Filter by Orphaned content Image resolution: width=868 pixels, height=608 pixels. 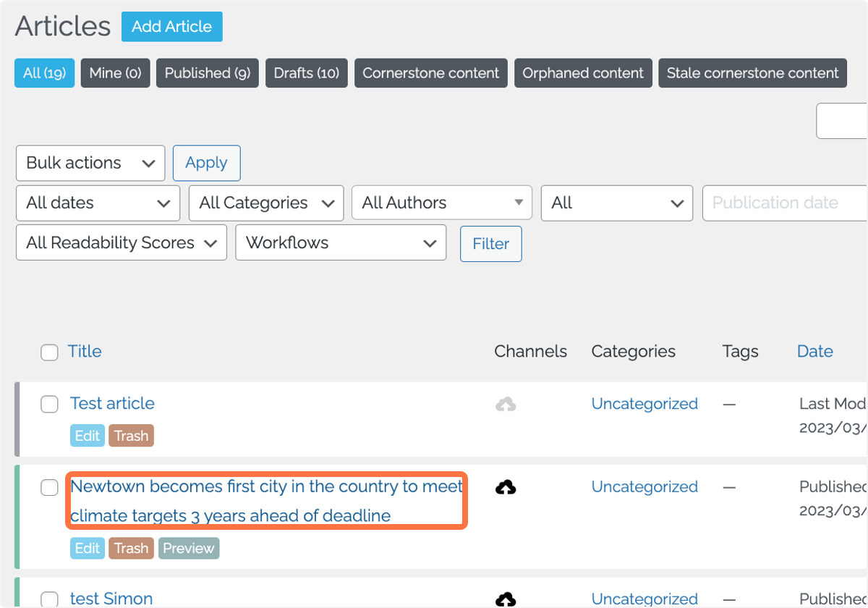(583, 73)
